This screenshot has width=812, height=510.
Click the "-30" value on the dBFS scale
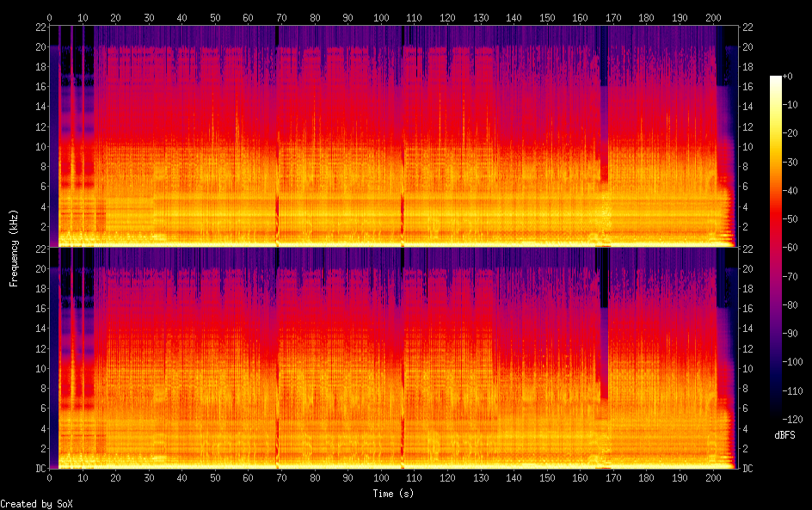(x=790, y=162)
